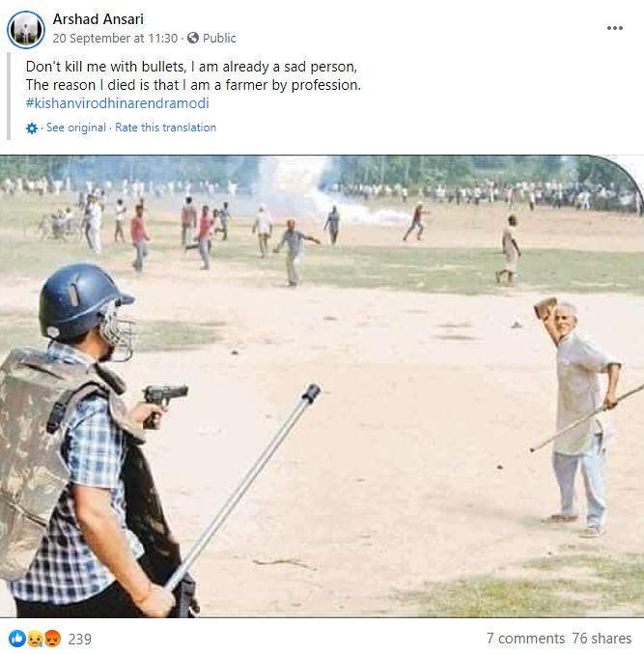Select See original for the translation
This screenshot has width=644, height=654.
click(x=76, y=128)
